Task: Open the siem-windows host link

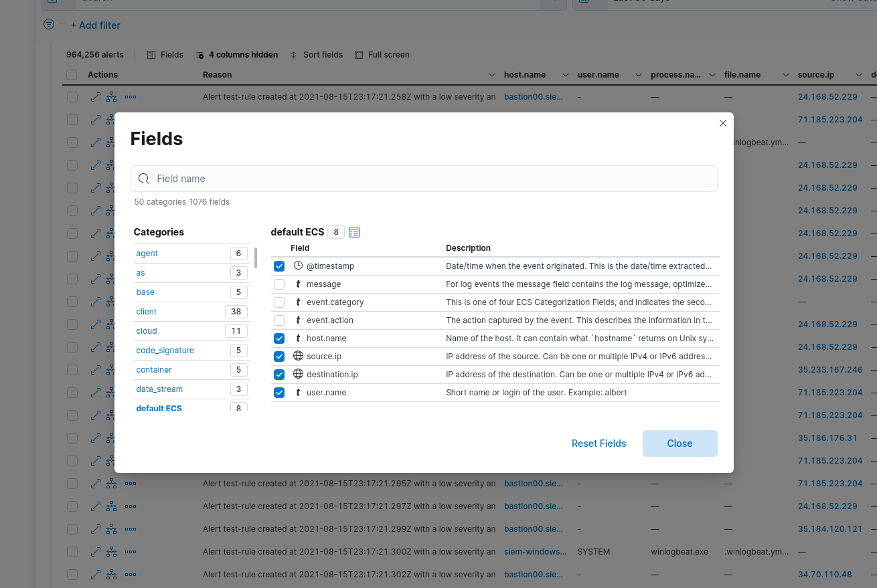Action: (x=534, y=552)
